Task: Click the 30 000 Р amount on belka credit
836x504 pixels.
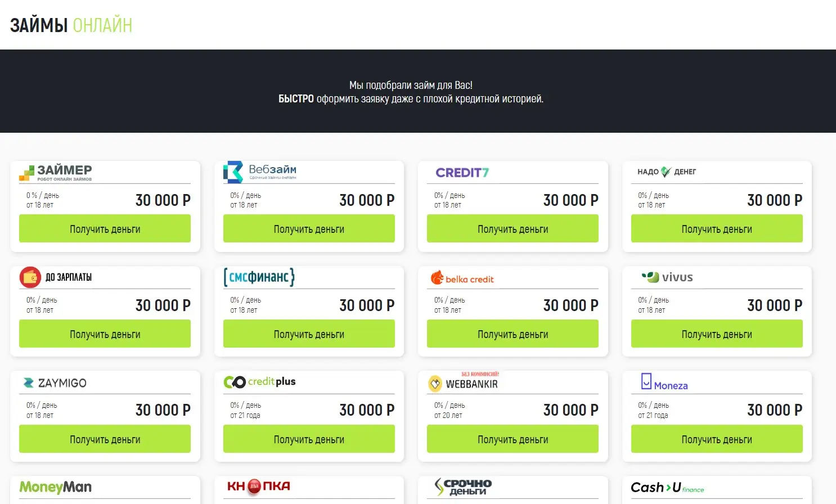Action: [x=571, y=305]
